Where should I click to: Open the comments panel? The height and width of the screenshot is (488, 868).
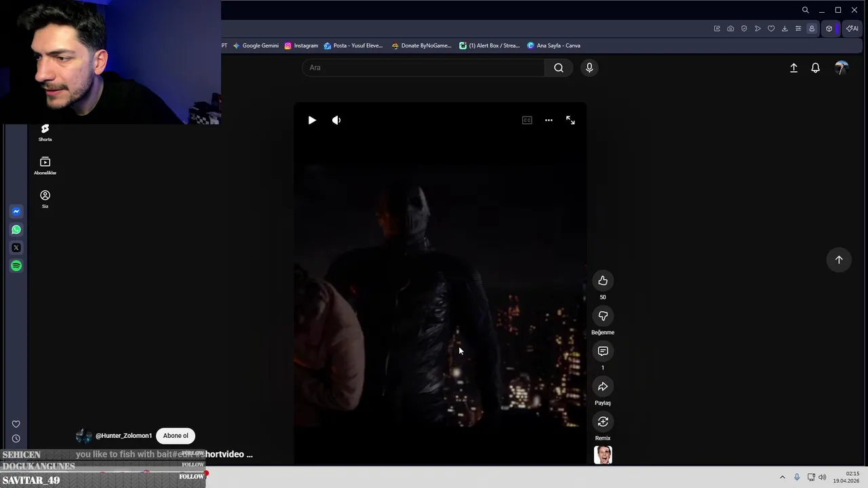603,351
